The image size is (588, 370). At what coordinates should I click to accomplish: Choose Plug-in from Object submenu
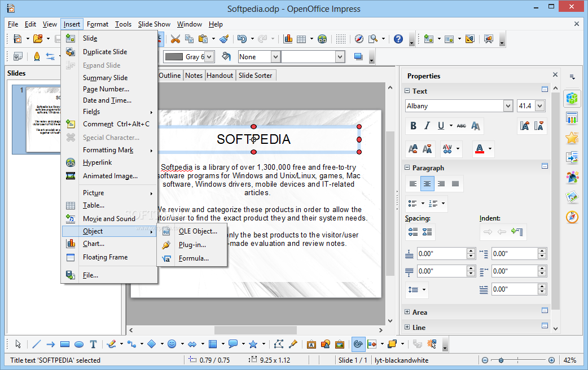tap(192, 245)
